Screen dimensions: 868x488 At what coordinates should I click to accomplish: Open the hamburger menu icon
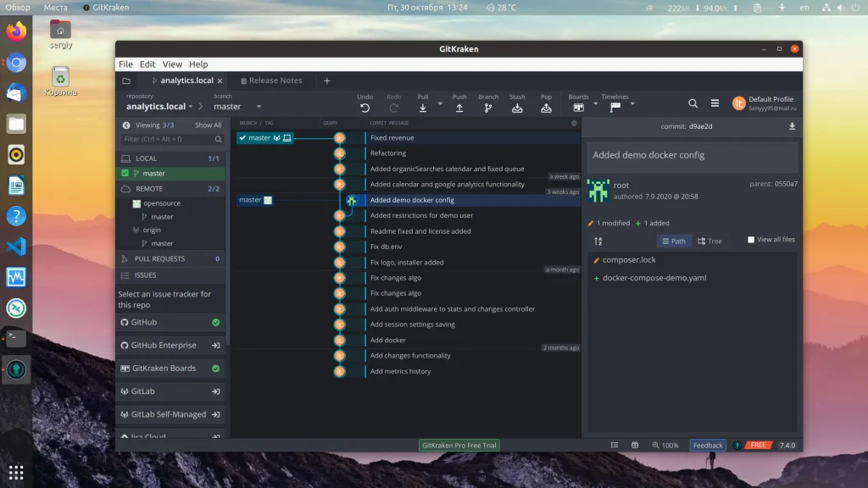715,103
